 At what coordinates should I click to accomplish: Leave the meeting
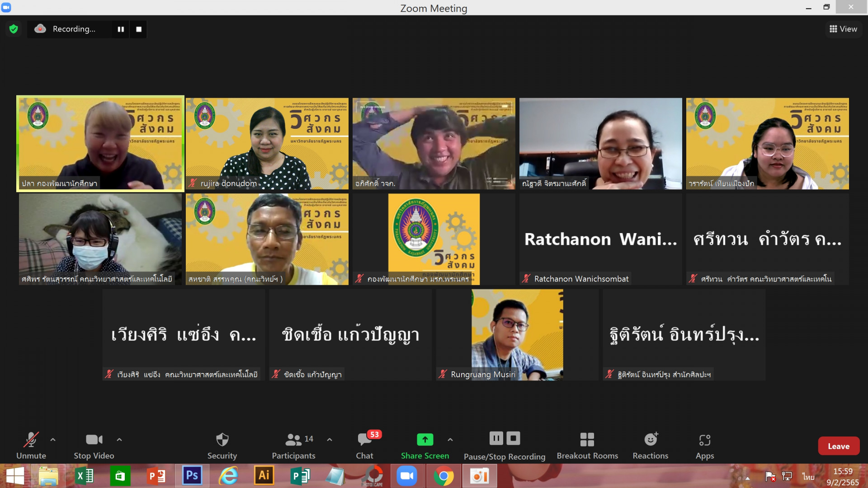pos(839,446)
